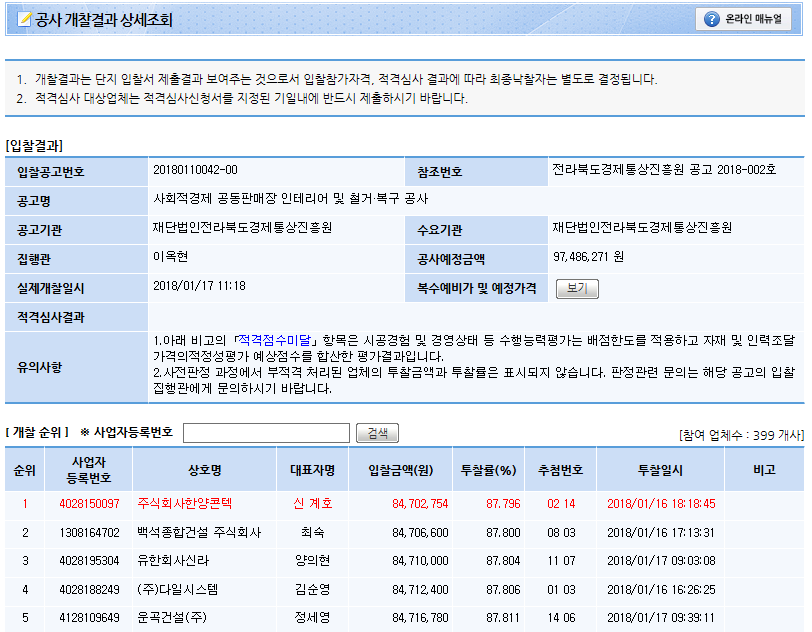Select the 투찰률(%) column header

(487, 469)
